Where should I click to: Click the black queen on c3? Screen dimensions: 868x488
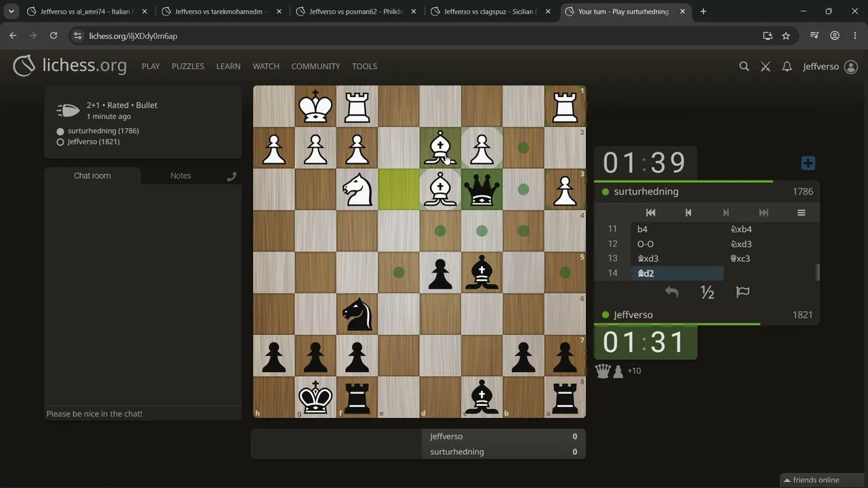[x=481, y=190]
